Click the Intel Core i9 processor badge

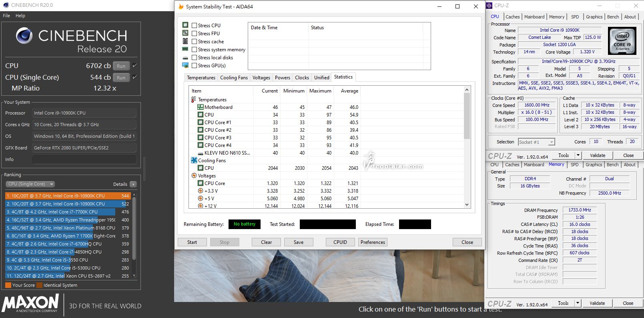click(x=622, y=40)
